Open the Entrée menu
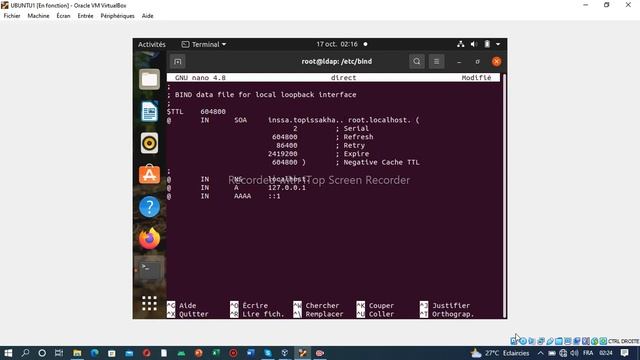This screenshot has width=640, height=360. coord(85,16)
